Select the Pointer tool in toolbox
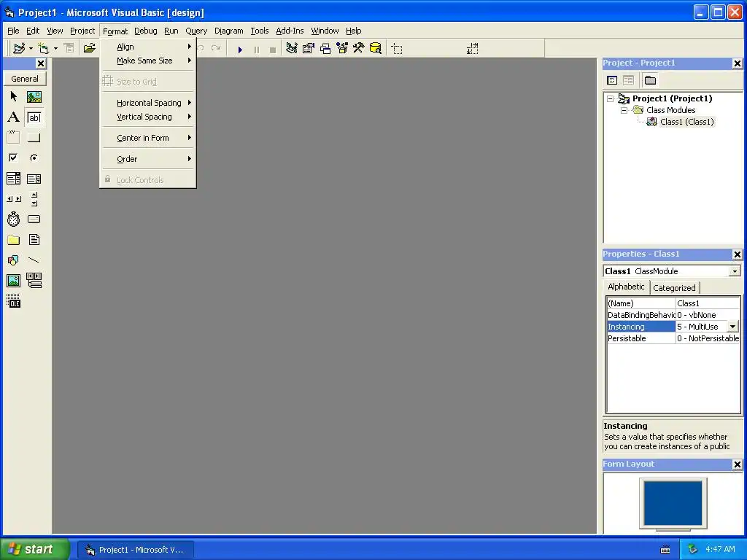Screen dimensions: 747x560 click(x=13, y=97)
